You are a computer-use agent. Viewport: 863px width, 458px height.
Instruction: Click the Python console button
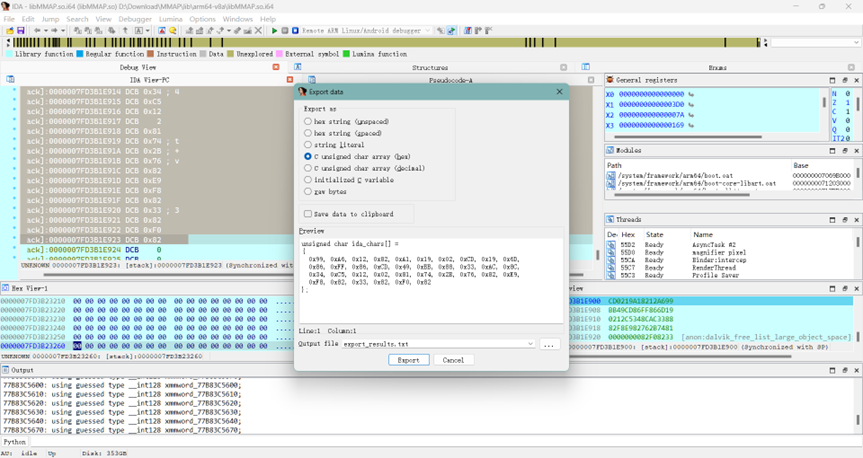point(14,442)
